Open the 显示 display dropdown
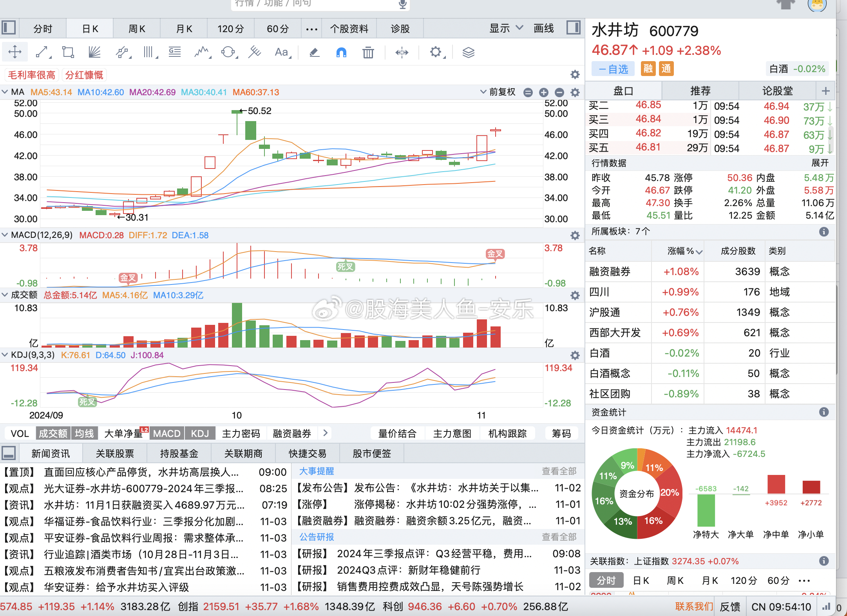This screenshot has width=847, height=616. point(506,28)
